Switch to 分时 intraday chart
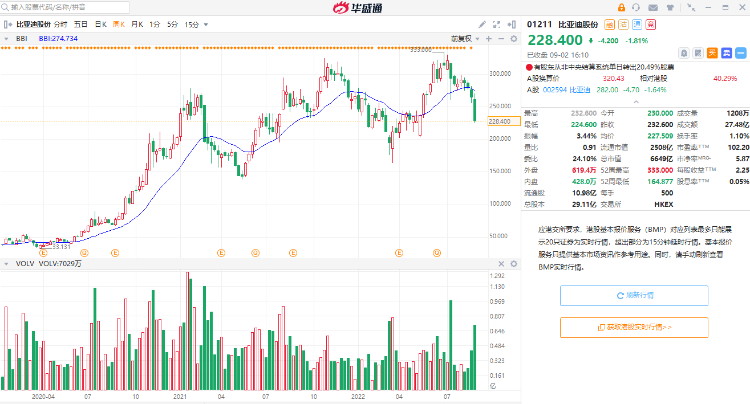Image resolution: width=750 pixels, height=404 pixels. coord(61,24)
